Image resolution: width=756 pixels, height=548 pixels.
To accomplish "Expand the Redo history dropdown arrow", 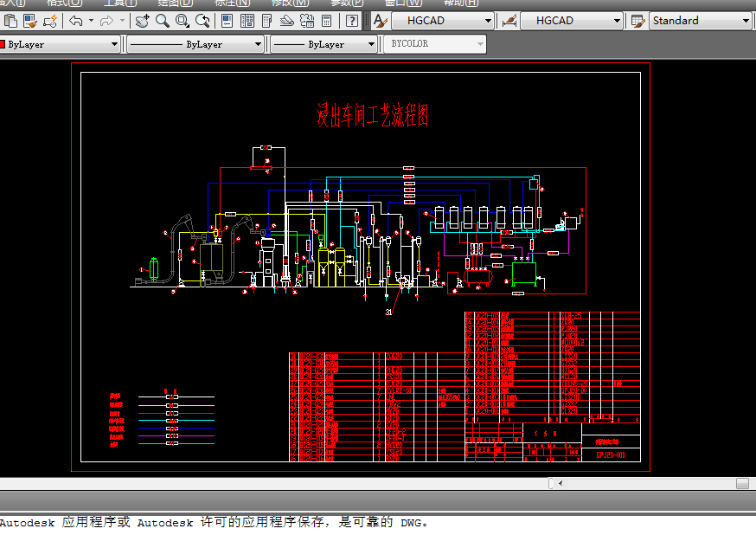I will point(122,21).
